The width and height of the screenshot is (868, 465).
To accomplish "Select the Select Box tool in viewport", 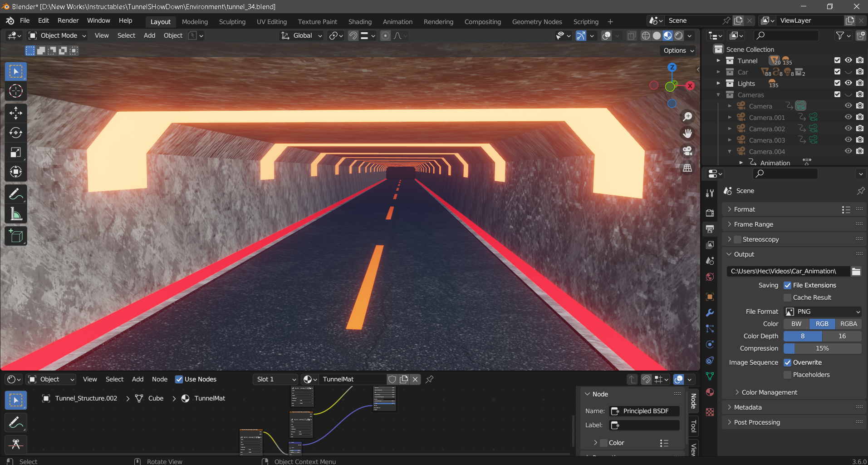I will [16, 71].
